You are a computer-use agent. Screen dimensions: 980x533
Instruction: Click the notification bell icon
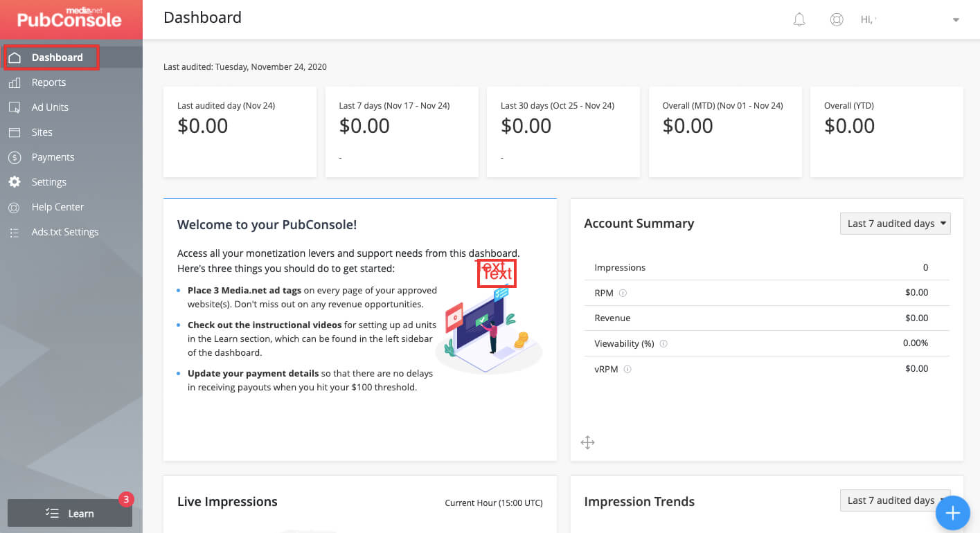click(799, 20)
